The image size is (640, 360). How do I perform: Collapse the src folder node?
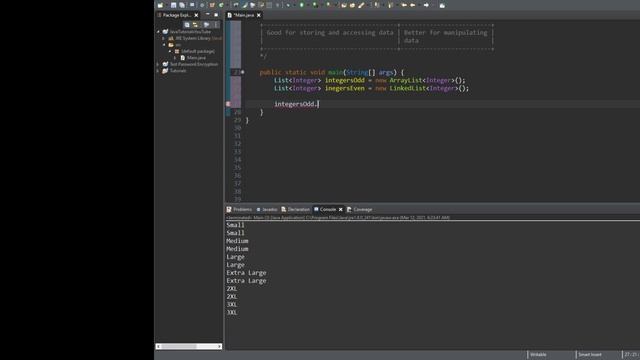pos(164,44)
